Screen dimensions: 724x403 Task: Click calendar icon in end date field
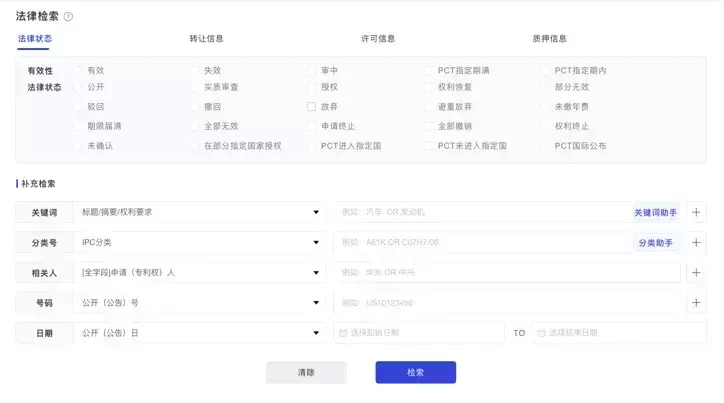click(x=541, y=333)
